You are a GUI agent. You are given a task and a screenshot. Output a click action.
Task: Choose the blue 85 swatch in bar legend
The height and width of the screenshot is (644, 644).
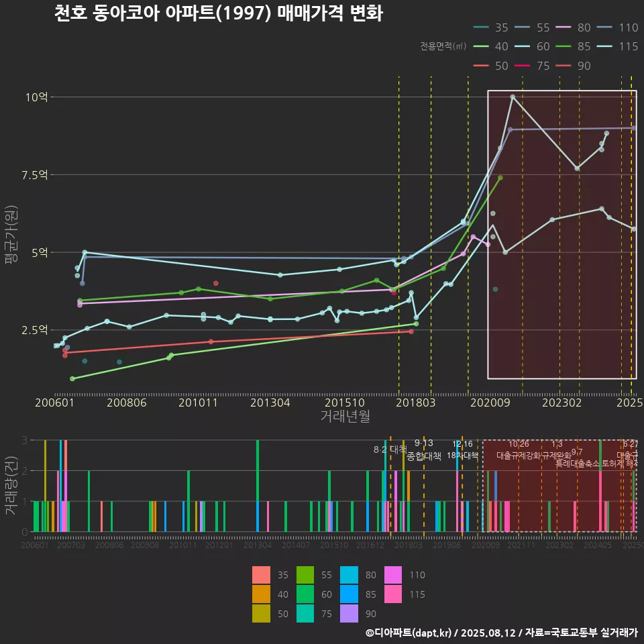pos(349,594)
